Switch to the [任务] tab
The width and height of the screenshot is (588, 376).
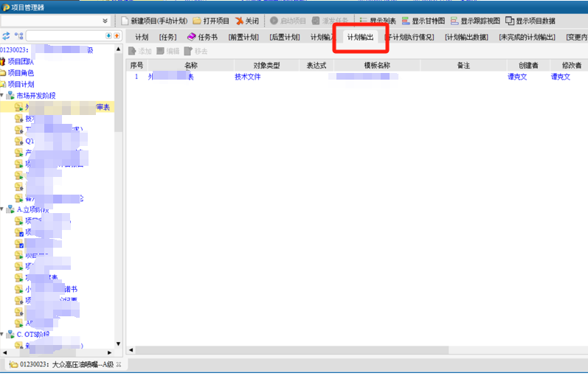click(x=167, y=37)
